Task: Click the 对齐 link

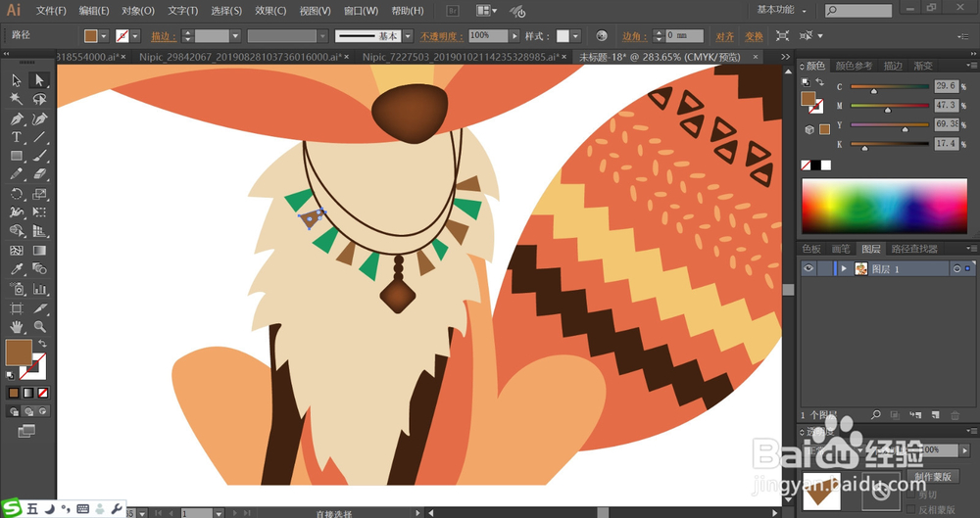Action: (725, 37)
